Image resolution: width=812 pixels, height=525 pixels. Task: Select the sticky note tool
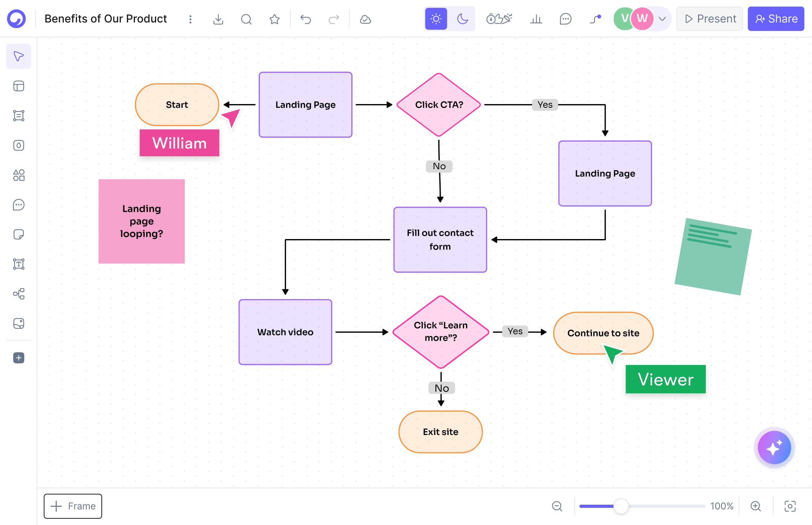coord(19,235)
